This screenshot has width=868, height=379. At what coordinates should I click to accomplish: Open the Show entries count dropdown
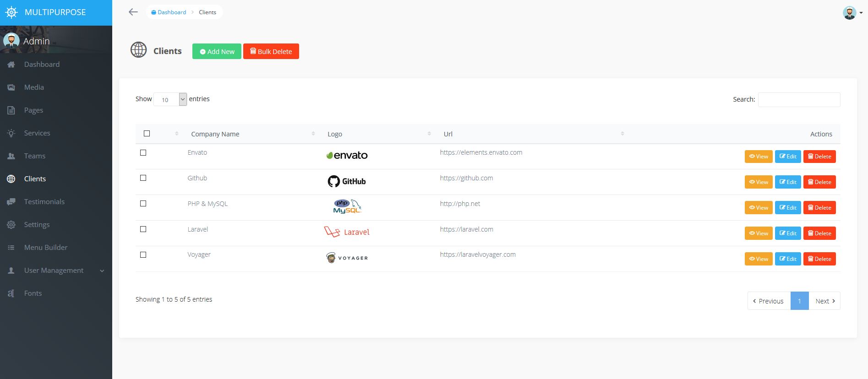(x=170, y=99)
